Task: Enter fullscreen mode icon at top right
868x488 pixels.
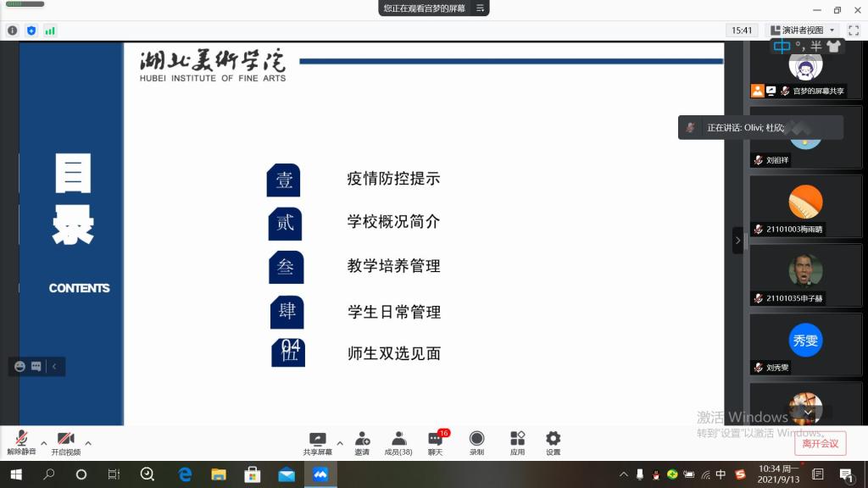Action: [x=853, y=30]
